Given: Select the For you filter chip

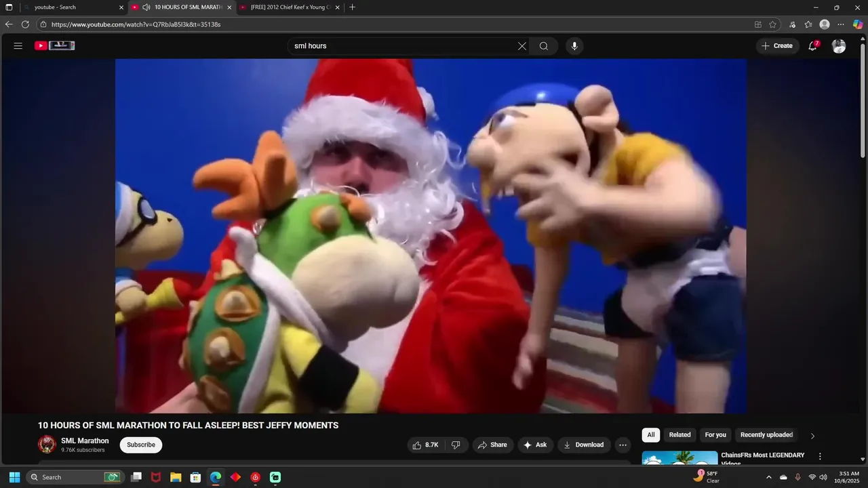Looking at the screenshot, I should coord(715,435).
